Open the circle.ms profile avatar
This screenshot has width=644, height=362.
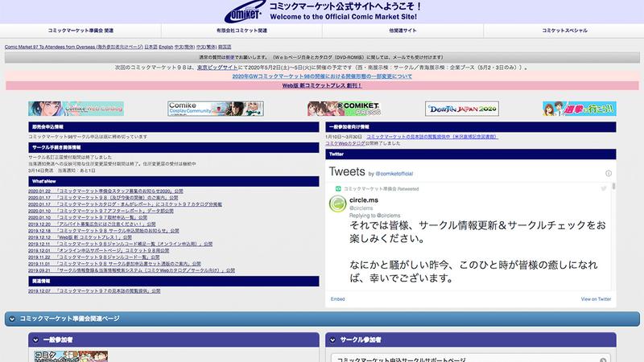(337, 204)
